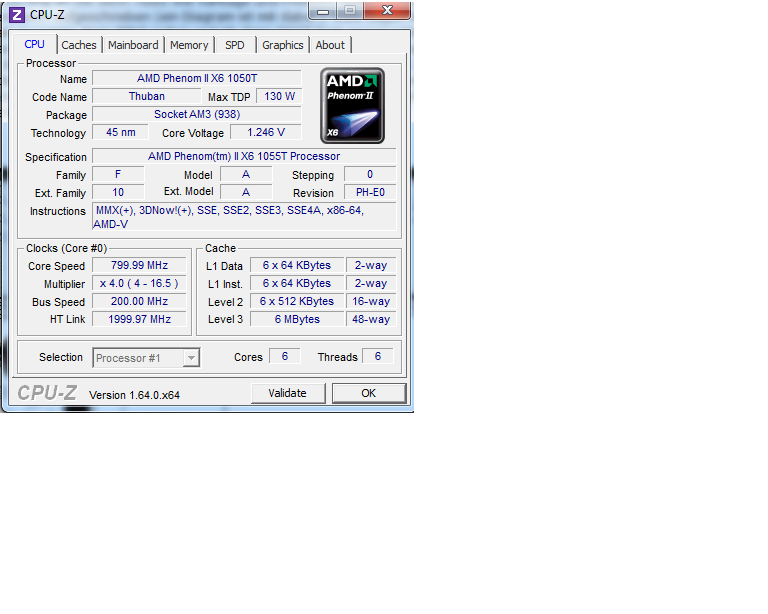Viewport: 768px width, 614px height.
Task: Click the AMD Phenom II X6 logo
Action: coord(352,106)
